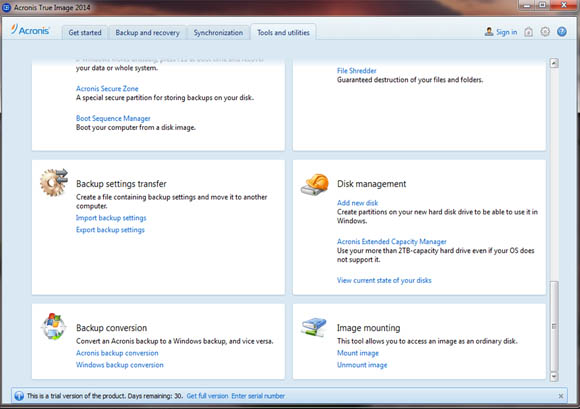Maximize the Acronis True Image window
The width and height of the screenshot is (580, 409).
(x=542, y=5)
